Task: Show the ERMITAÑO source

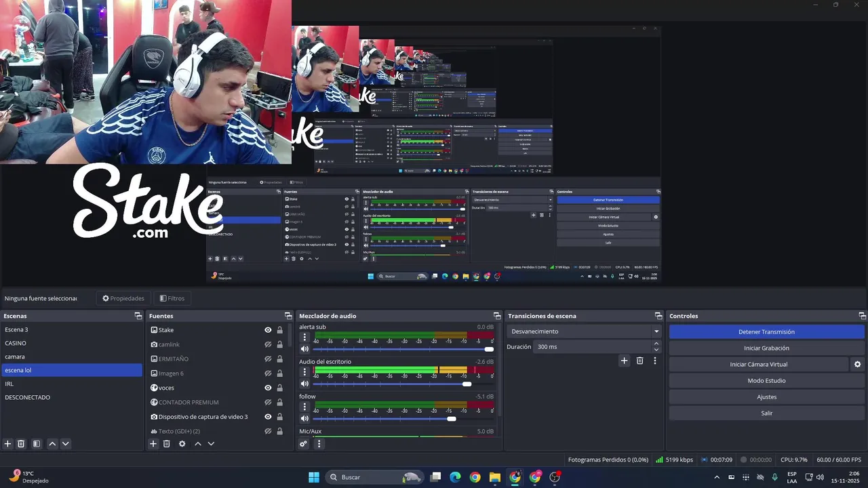Action: (268, 359)
